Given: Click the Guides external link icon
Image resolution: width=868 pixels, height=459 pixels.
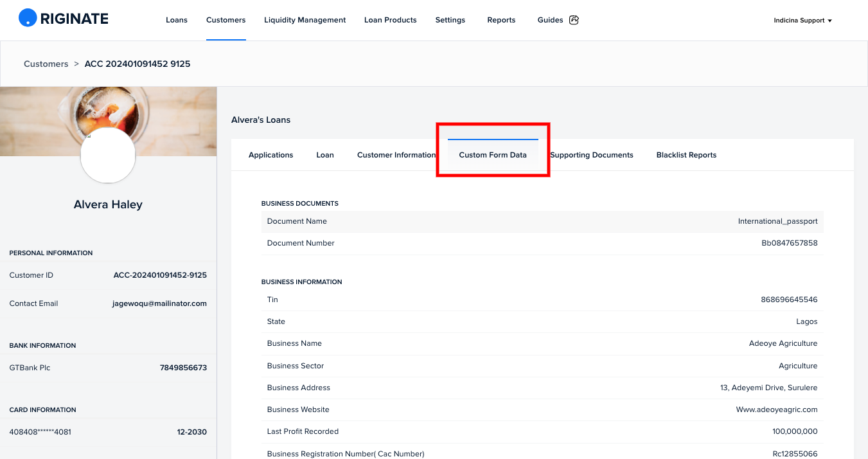Looking at the screenshot, I should click(574, 20).
